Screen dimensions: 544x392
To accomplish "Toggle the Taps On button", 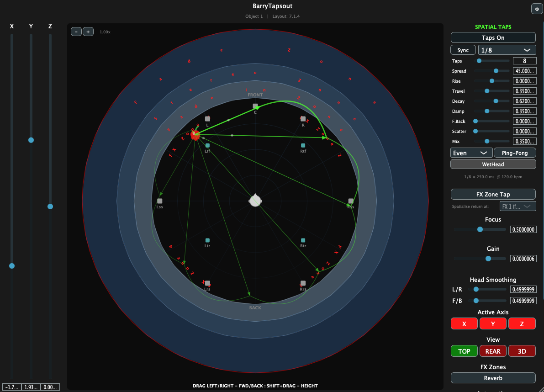I will coord(493,37).
